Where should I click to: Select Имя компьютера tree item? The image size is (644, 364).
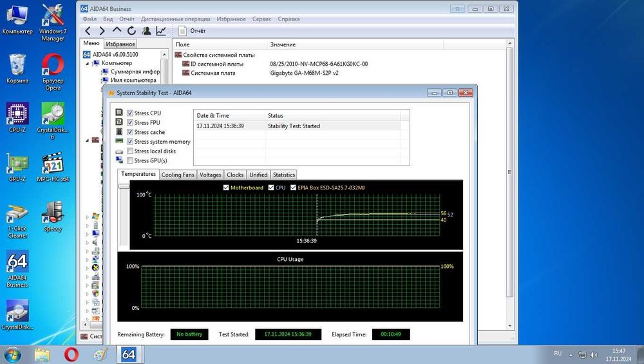(x=133, y=80)
